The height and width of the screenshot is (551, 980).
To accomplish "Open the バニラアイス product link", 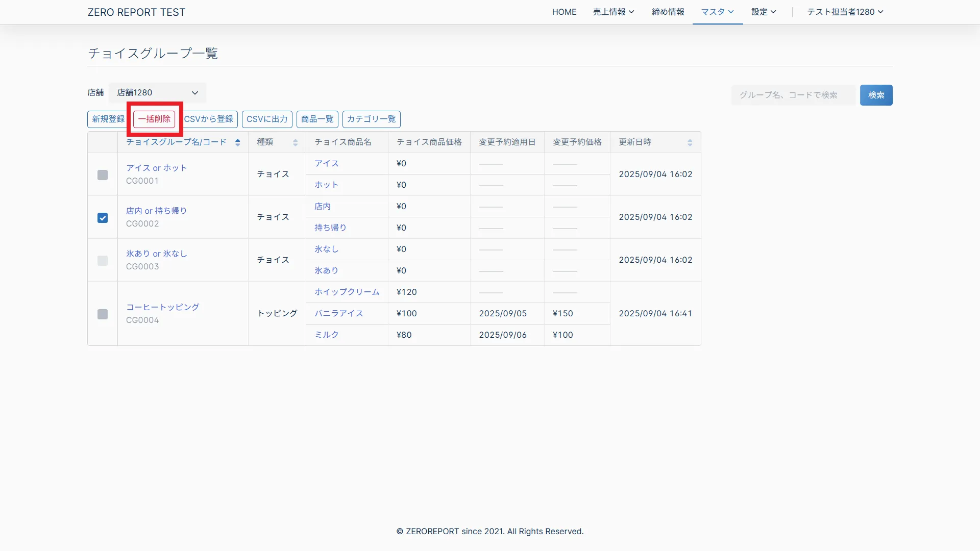I will click(x=338, y=313).
